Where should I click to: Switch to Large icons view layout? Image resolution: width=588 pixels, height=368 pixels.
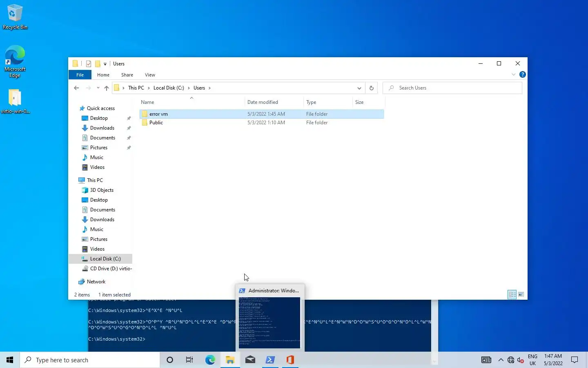tap(521, 294)
